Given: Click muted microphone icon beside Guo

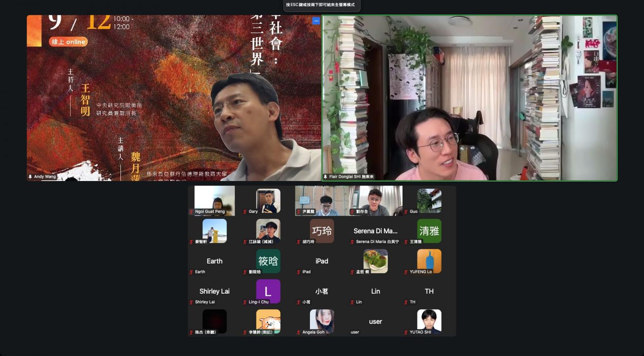Looking at the screenshot, I should click(406, 212).
